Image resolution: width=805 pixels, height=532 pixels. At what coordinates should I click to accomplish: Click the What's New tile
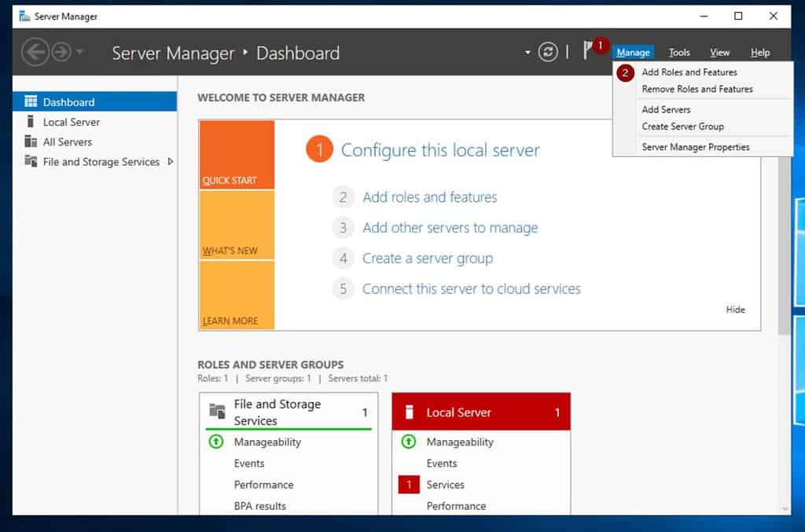[237, 226]
